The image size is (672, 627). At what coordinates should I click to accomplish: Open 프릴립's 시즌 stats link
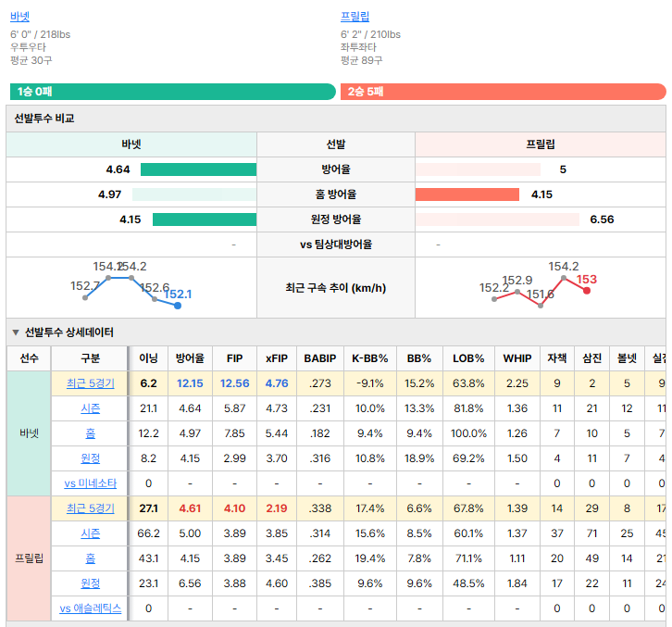(x=91, y=533)
